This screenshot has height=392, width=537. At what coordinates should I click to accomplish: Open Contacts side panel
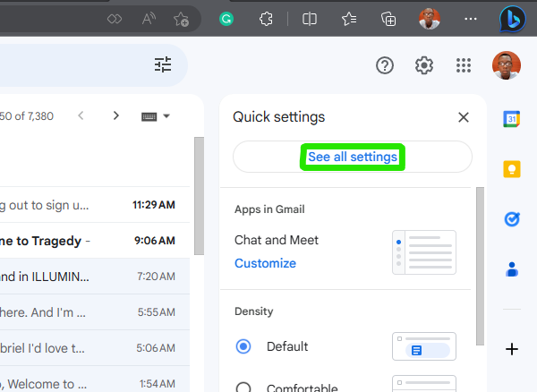[x=512, y=269]
